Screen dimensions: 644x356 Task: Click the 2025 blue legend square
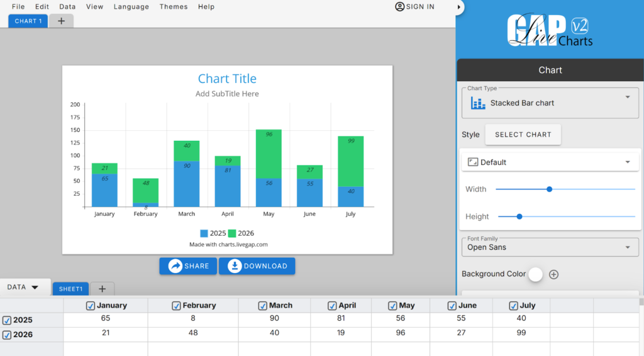[x=204, y=233]
